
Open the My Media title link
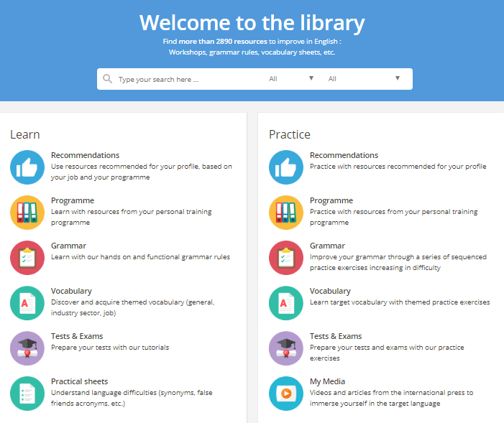coord(327,381)
